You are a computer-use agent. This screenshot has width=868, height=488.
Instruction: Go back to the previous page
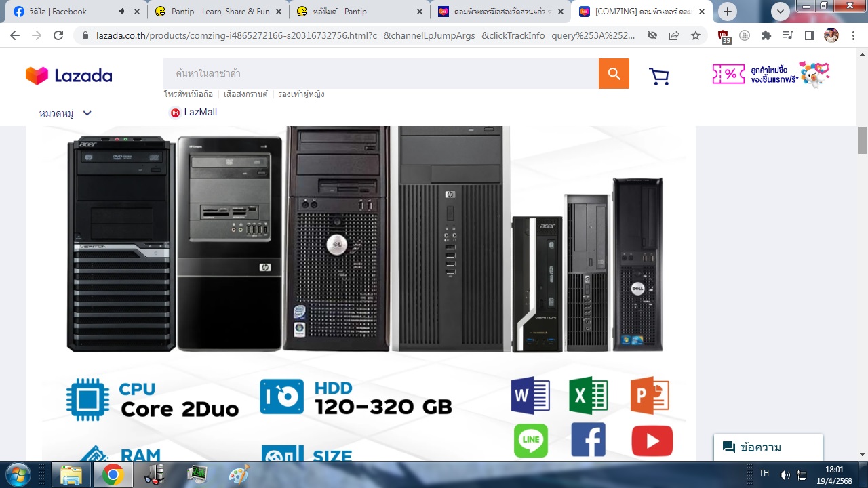[x=15, y=35]
